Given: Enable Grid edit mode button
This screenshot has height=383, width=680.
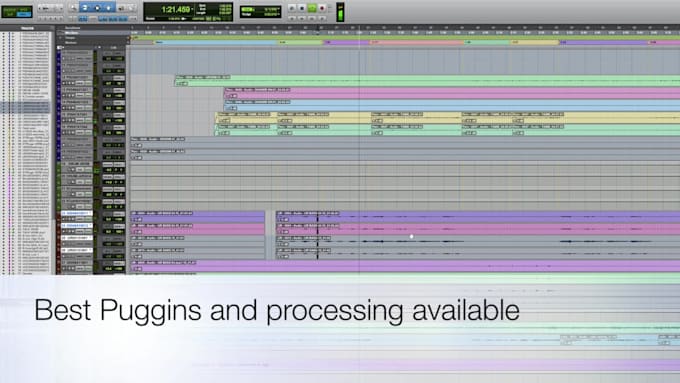Looking at the screenshot, I should [x=24, y=15].
